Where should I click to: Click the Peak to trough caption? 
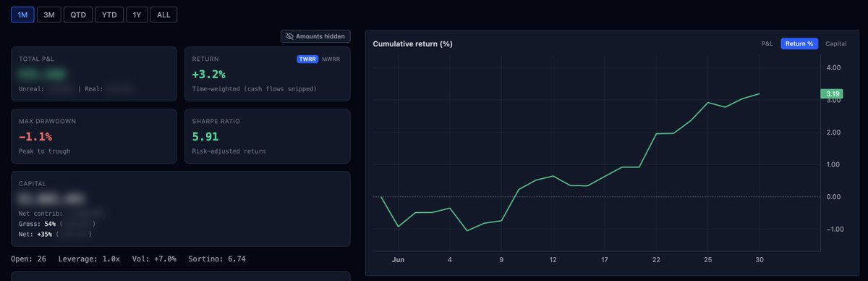[44, 151]
